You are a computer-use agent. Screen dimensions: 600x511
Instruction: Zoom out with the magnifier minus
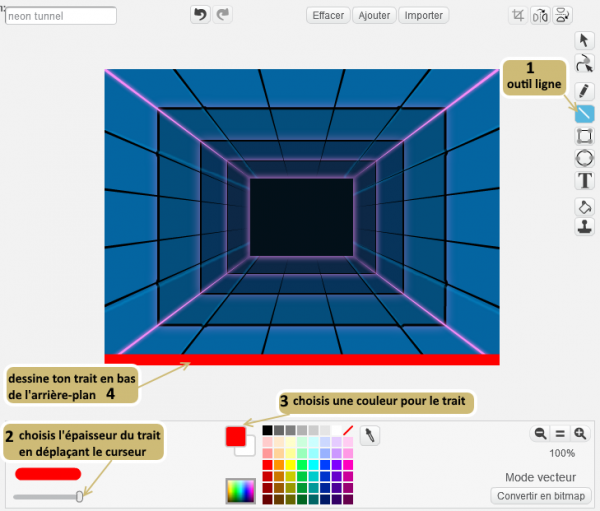tap(540, 433)
